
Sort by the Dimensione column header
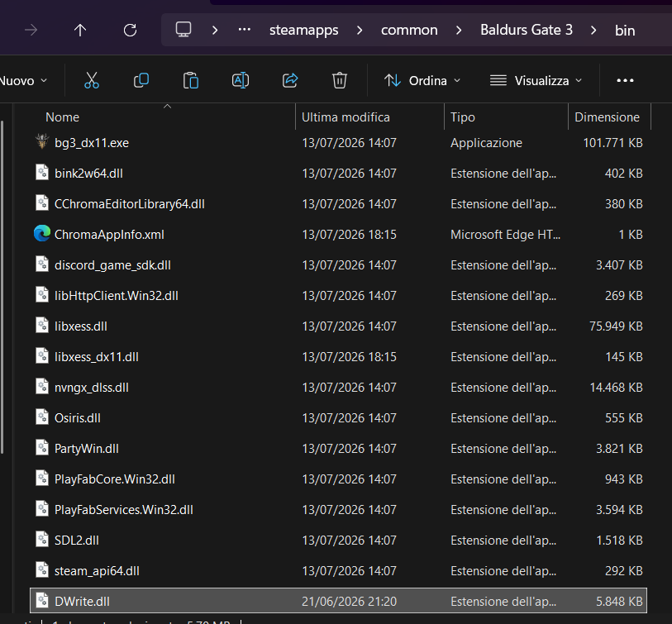tap(607, 117)
